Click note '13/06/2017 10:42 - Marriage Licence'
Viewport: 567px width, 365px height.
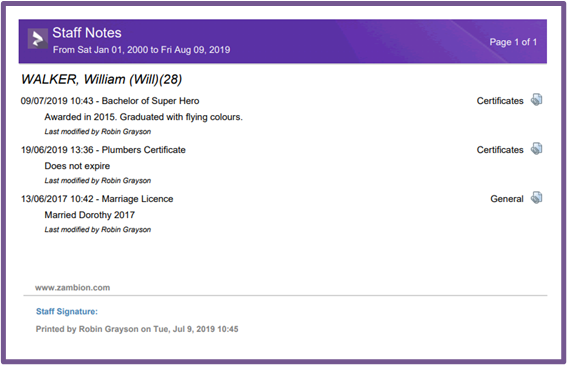coord(97,199)
